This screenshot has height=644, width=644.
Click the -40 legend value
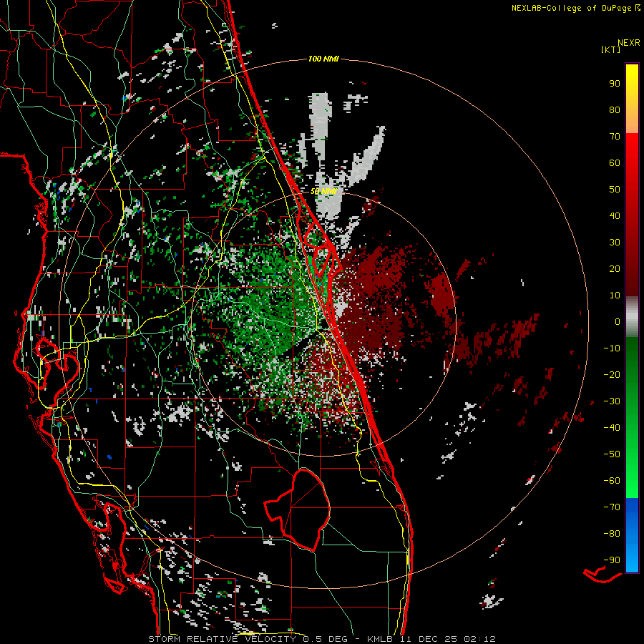tap(612, 428)
